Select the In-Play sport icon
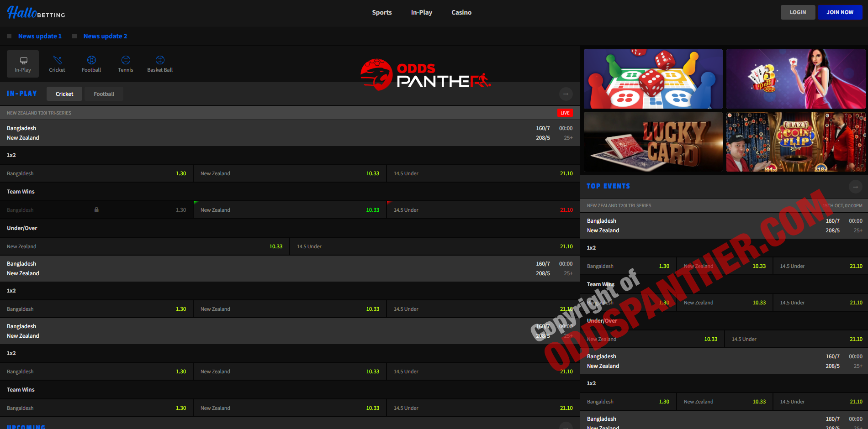 click(x=23, y=64)
